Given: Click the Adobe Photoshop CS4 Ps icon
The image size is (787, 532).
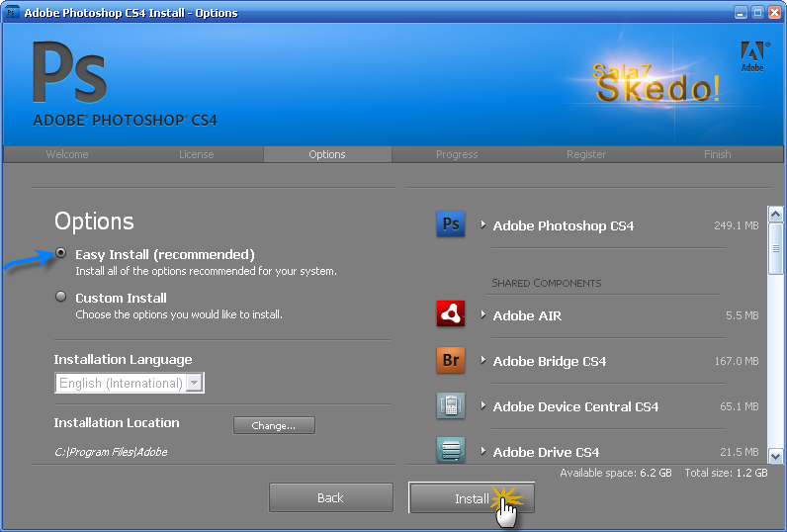Looking at the screenshot, I should click(x=451, y=223).
